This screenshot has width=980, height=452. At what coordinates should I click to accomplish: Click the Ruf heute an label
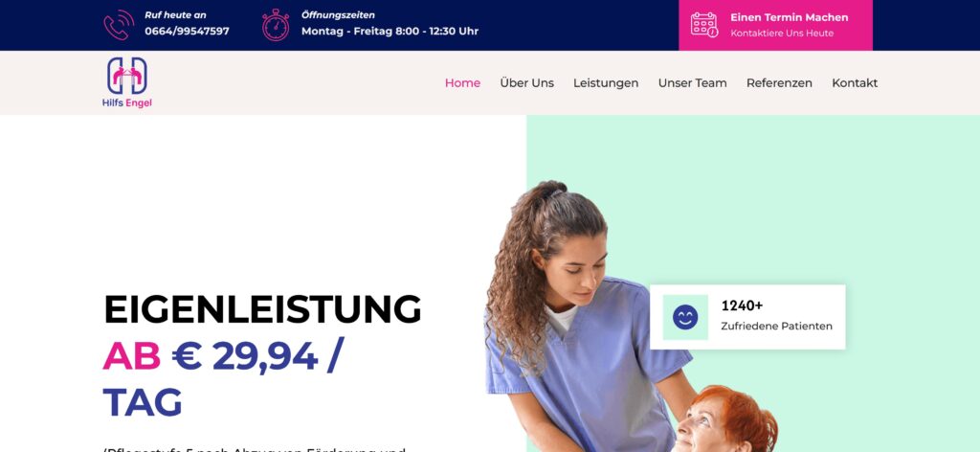point(175,15)
